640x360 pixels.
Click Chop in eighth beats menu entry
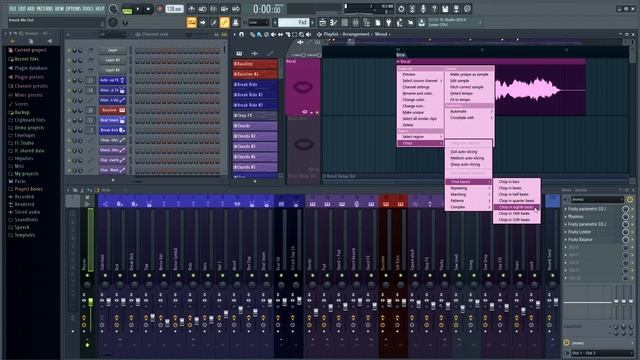click(516, 207)
